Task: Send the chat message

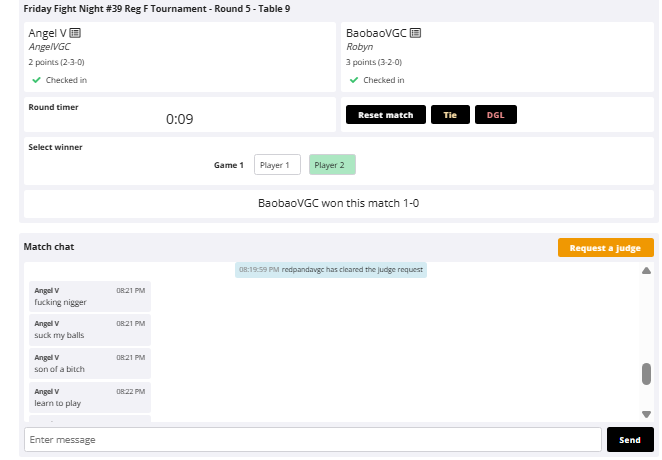Action: 630,439
